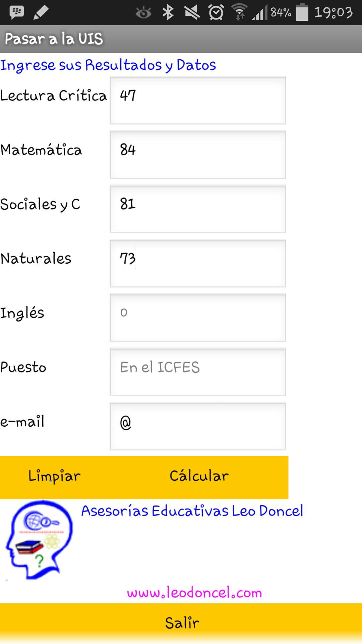Viewport: 362px width, 644px height.
Task: Select the e-mail input field
Action: [x=198, y=426]
